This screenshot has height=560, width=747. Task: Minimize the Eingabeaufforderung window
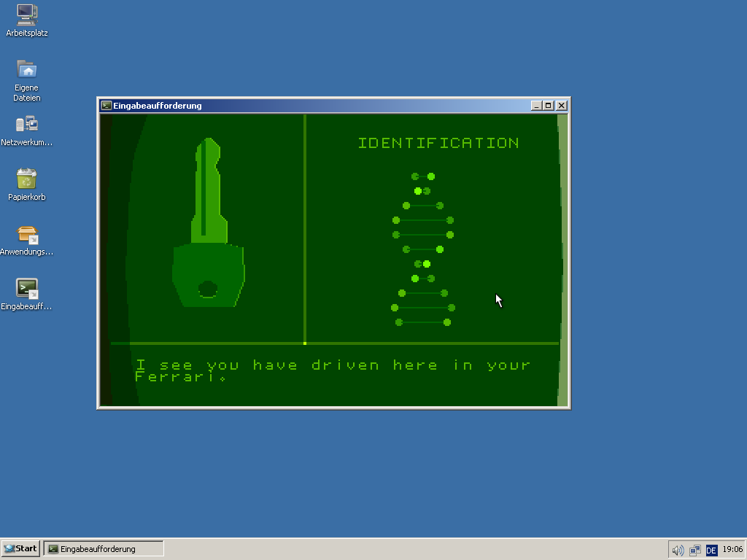(x=537, y=106)
